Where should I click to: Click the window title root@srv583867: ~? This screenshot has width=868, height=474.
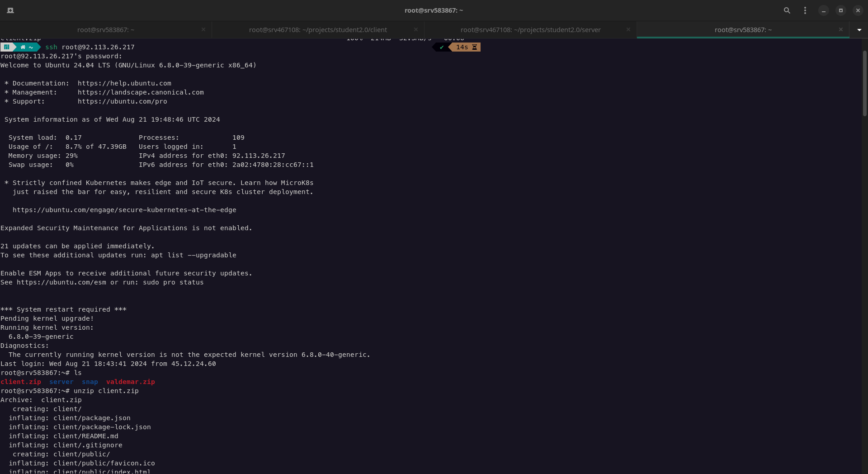[x=434, y=10]
